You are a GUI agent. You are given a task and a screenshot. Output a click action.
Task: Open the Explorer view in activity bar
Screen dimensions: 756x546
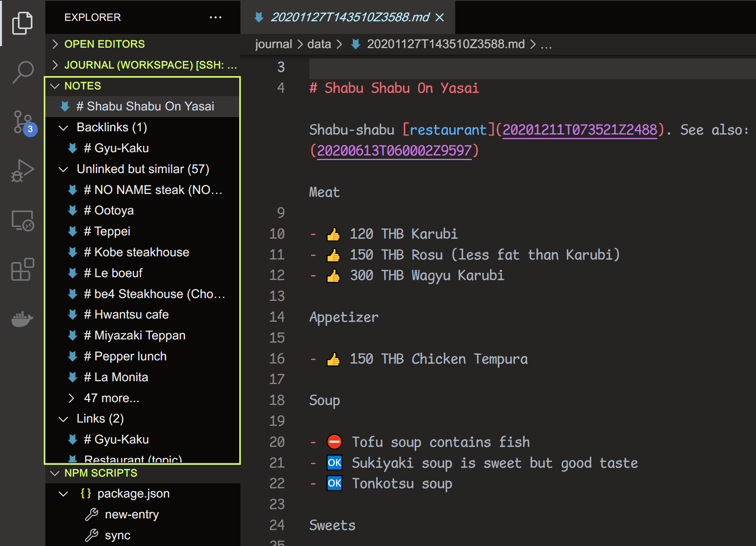pyautogui.click(x=22, y=23)
